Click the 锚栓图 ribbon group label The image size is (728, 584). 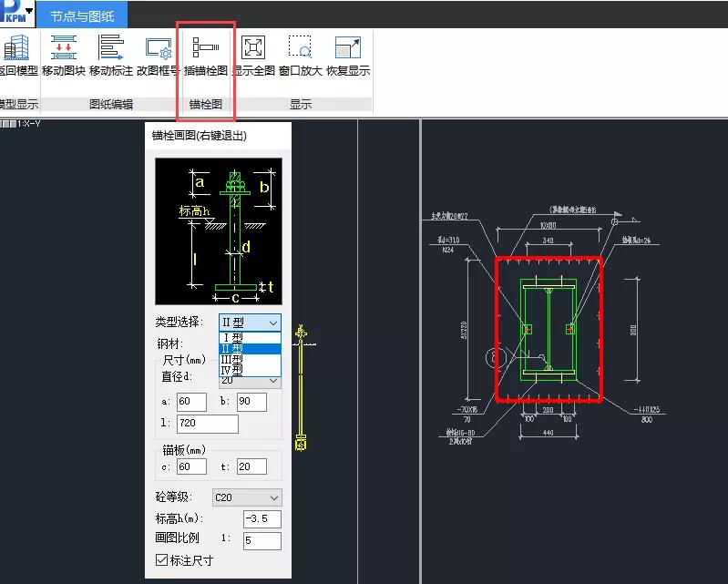(206, 105)
